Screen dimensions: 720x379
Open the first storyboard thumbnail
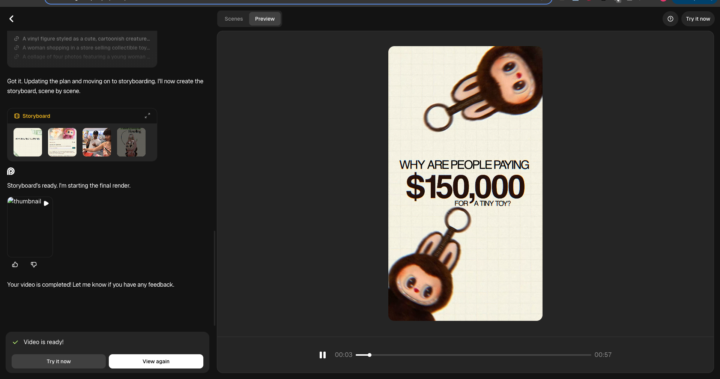click(x=28, y=142)
